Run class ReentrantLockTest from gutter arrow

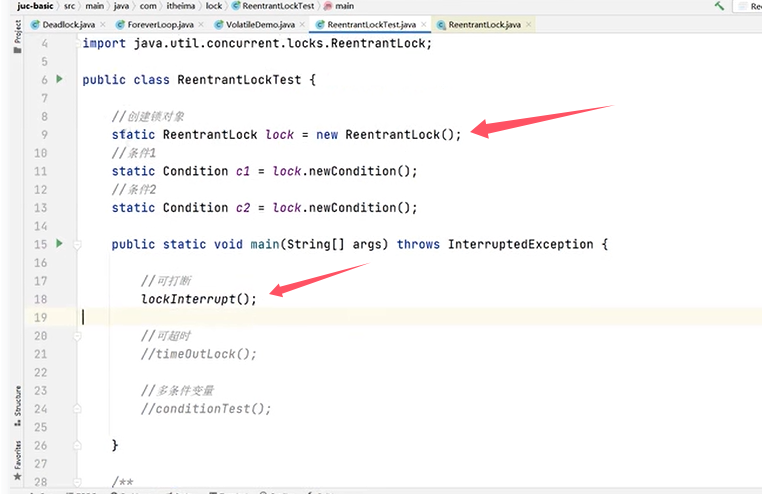59,79
